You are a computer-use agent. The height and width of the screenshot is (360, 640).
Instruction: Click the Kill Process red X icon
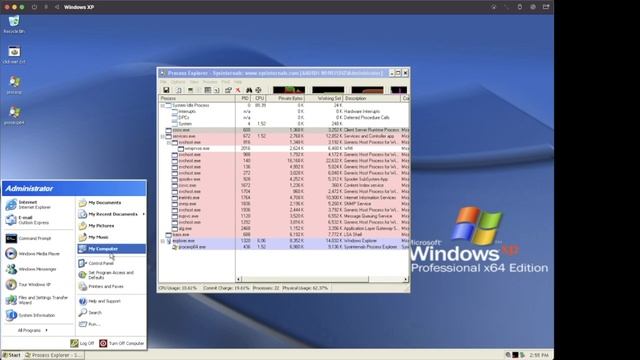pos(238,90)
